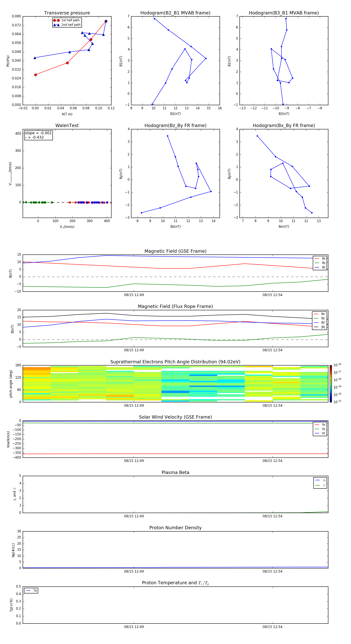Click Tp legend entry in proton temperature plot
351x644 pixels.
click(x=31, y=591)
